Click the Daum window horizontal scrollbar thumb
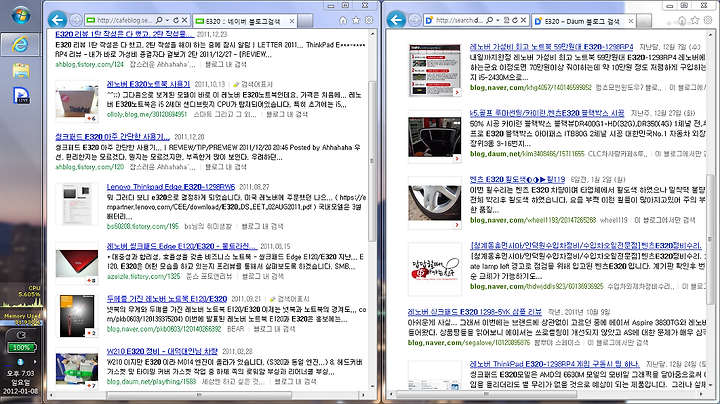720x404 pixels. coord(486,394)
